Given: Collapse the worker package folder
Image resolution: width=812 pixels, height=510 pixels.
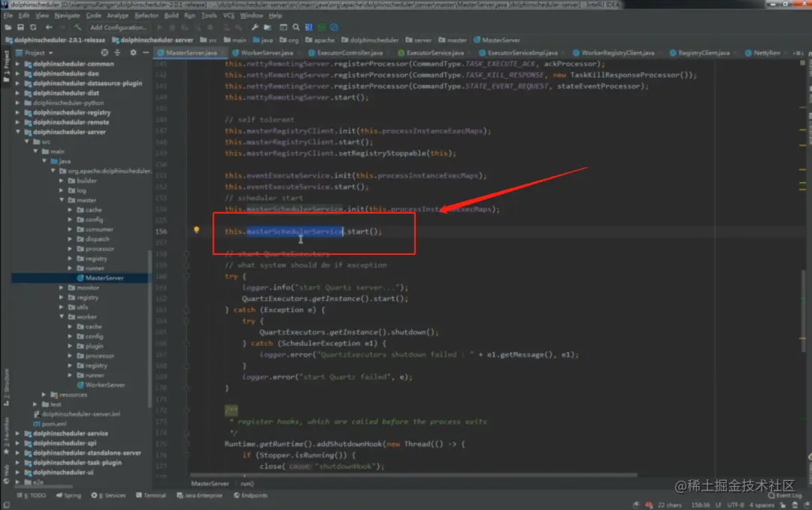Looking at the screenshot, I should (62, 317).
